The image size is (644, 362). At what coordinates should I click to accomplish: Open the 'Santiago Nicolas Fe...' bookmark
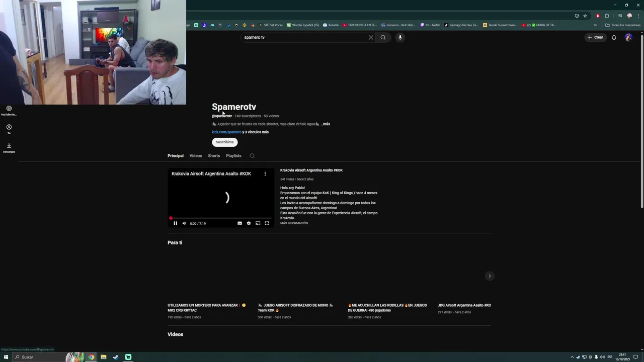coord(461,25)
